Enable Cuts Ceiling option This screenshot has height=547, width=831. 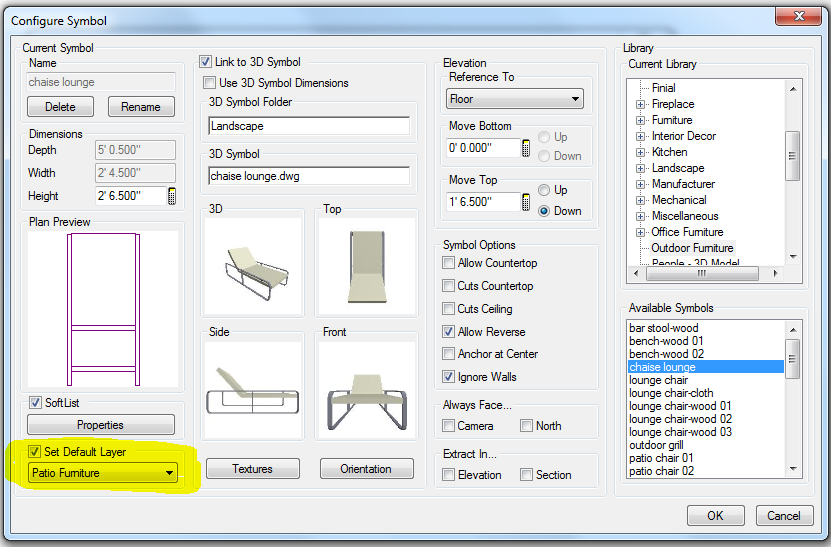tap(449, 308)
